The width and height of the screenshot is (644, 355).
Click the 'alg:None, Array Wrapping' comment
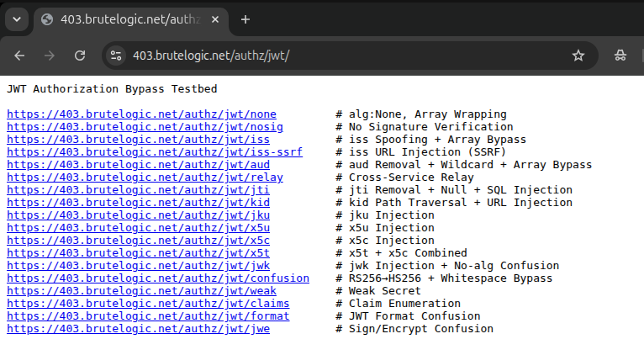428,114
